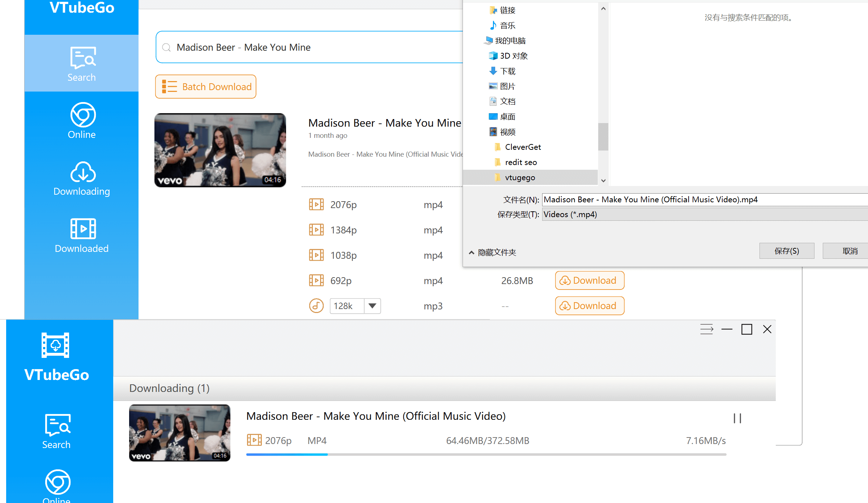The height and width of the screenshot is (503, 868).
Task: Click the search field with Madison Beer text
Action: coord(310,47)
